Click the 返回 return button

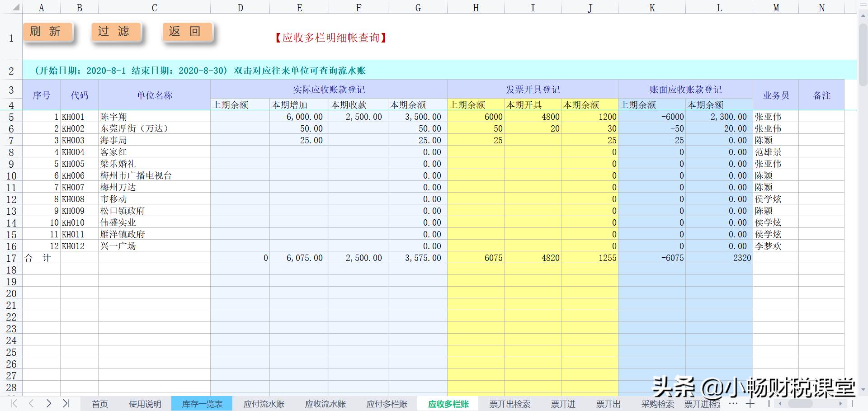[186, 31]
